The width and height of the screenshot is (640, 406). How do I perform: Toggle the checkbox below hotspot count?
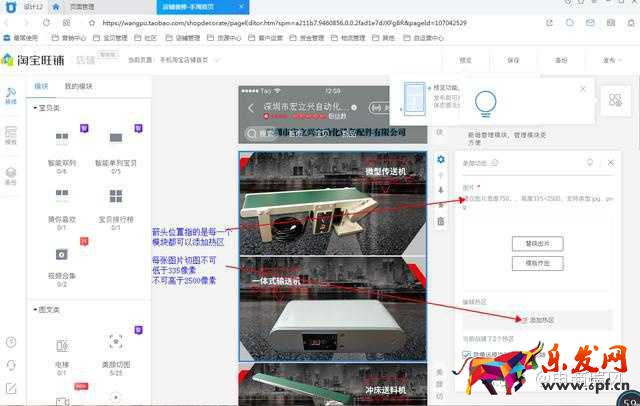point(467,354)
